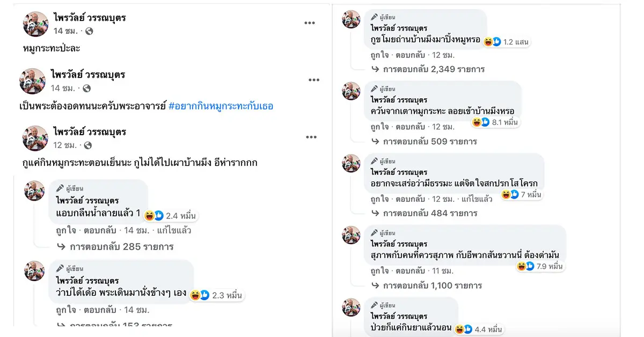Screen dimensions: 644x337
Task: View reactions on กูขโมยถ่านบ้านมึง comment
Action: 492,41
